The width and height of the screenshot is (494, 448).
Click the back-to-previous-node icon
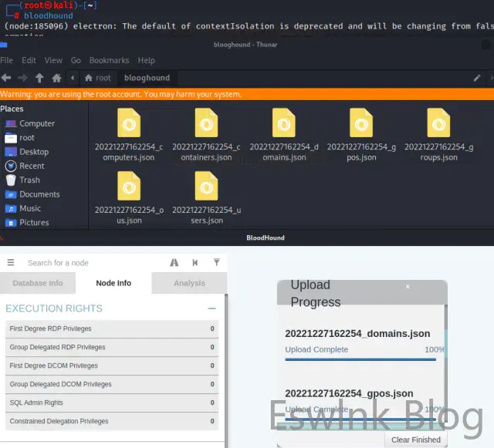point(196,263)
